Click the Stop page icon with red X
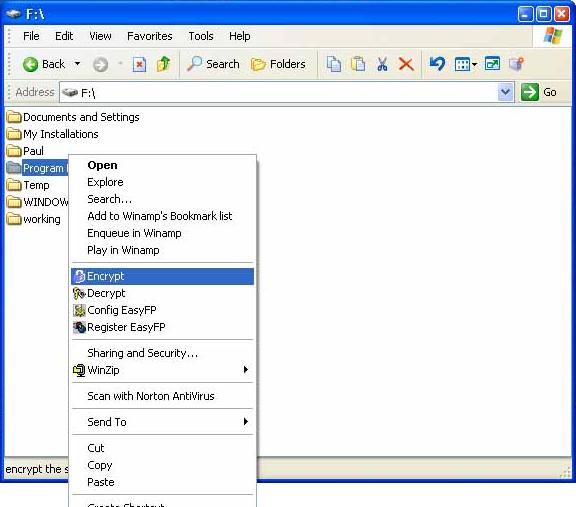This screenshot has width=576, height=507. pos(139,65)
